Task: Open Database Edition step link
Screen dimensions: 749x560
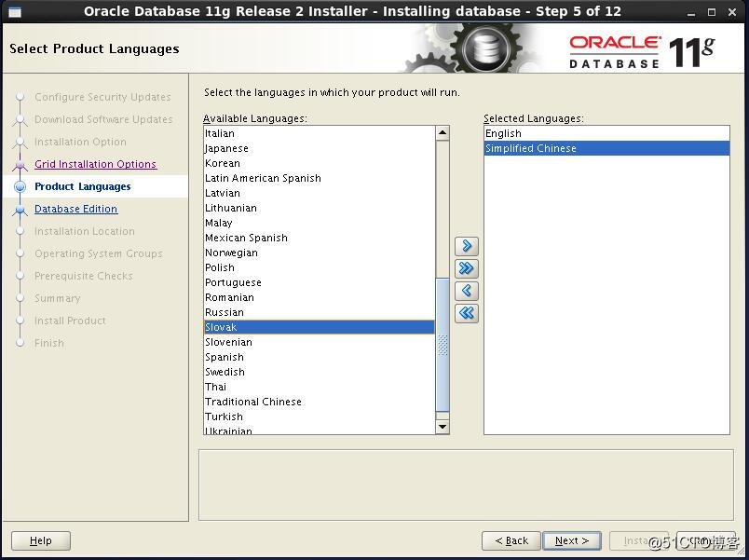Action: point(76,209)
